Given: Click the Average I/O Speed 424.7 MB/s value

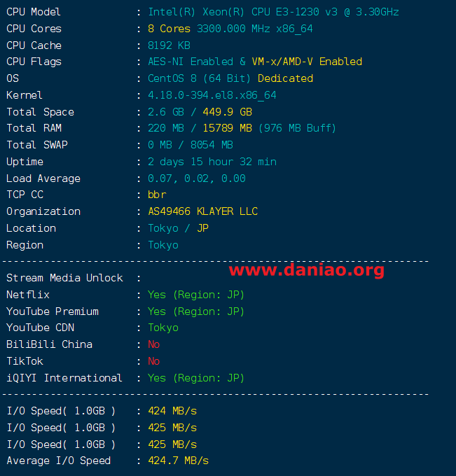Looking at the screenshot, I should pos(178,461).
